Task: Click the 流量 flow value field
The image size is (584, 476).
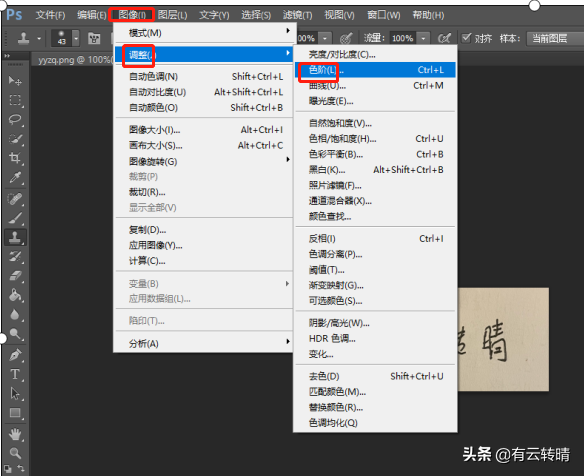Action: point(403,38)
